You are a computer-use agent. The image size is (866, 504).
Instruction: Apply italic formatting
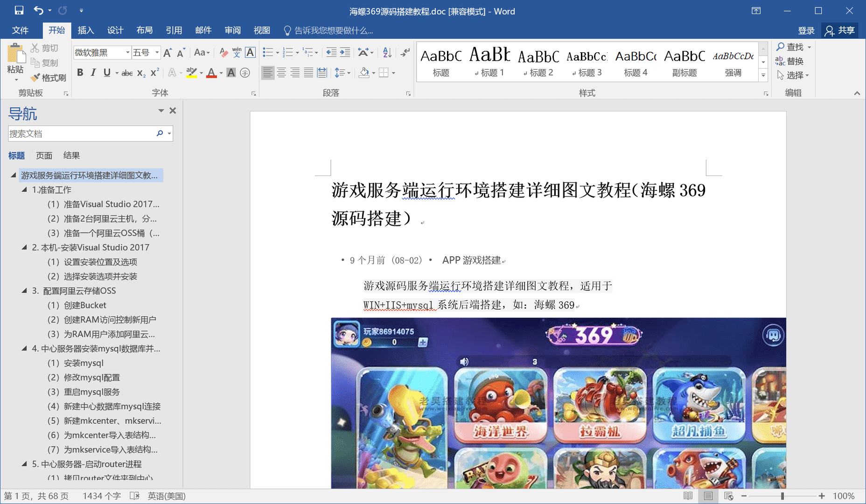coord(93,73)
